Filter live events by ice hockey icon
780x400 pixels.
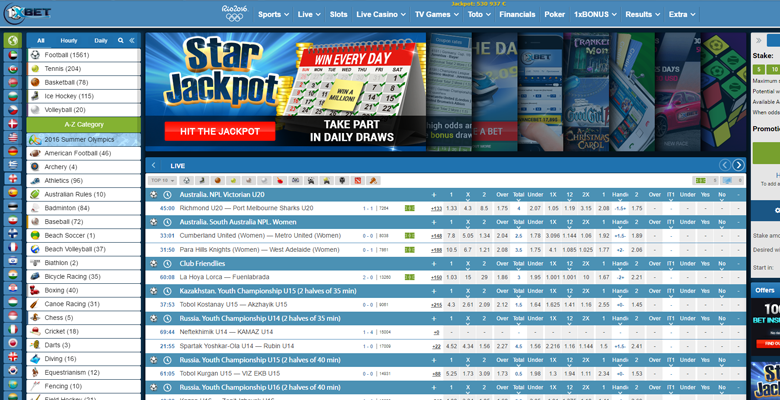tap(202, 181)
